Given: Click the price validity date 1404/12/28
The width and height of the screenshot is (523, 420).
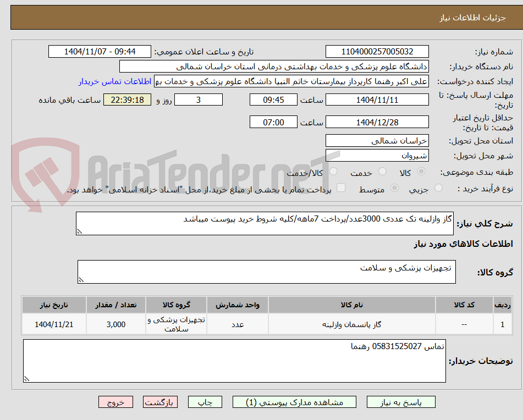Looking at the screenshot, I should coord(377,122).
